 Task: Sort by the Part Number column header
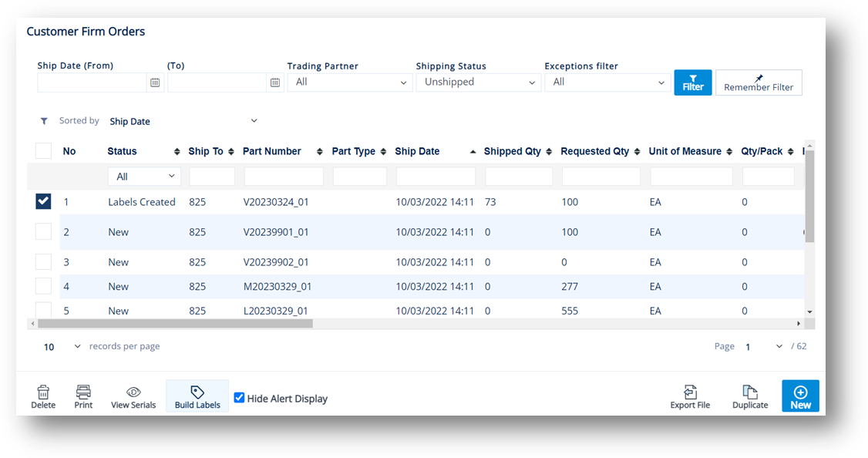(x=272, y=151)
